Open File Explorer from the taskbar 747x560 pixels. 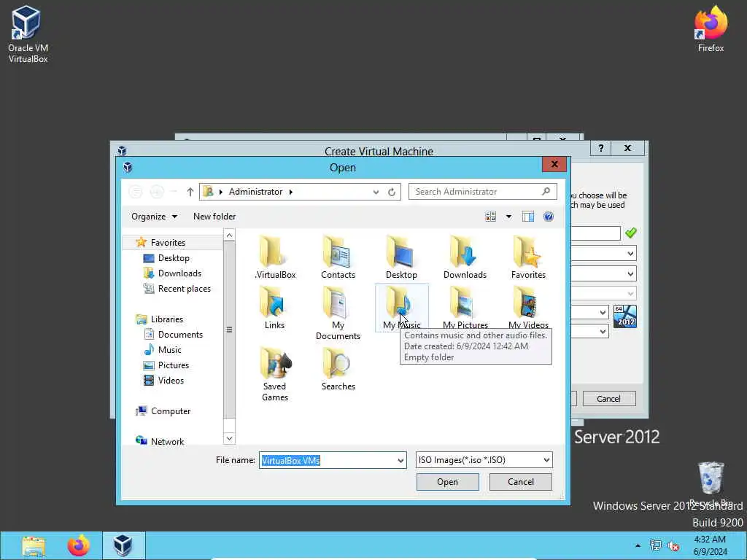click(x=34, y=545)
